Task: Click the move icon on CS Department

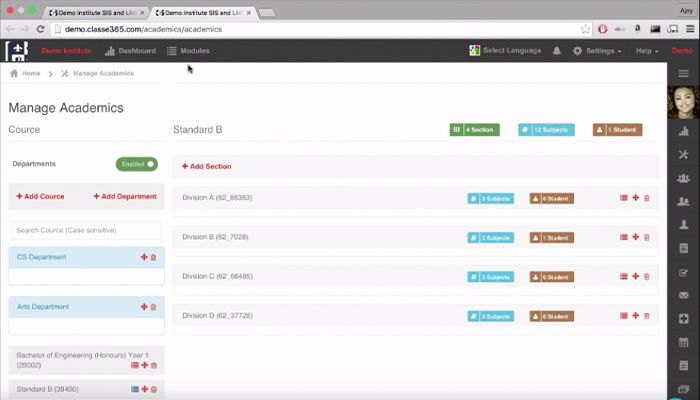Action: (144, 257)
